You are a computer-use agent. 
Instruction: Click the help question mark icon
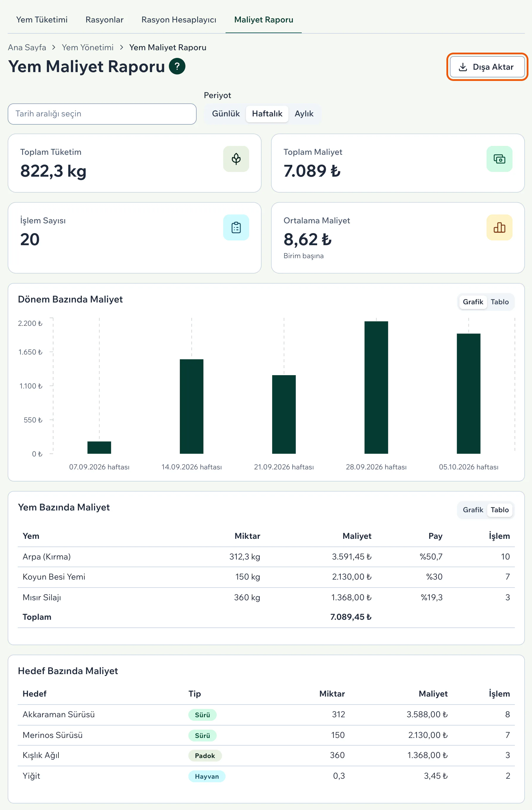tap(177, 66)
